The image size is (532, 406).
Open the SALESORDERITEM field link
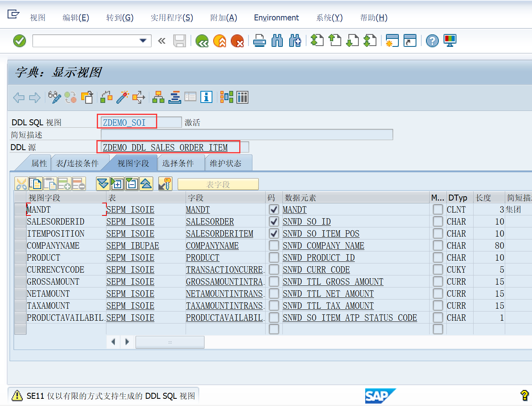click(x=220, y=233)
